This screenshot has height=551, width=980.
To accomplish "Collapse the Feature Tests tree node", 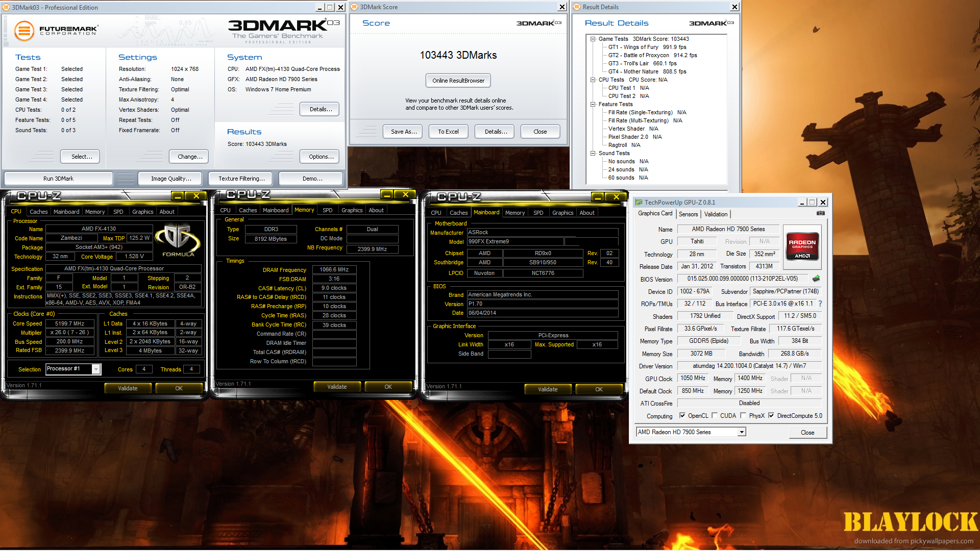I will 593,104.
